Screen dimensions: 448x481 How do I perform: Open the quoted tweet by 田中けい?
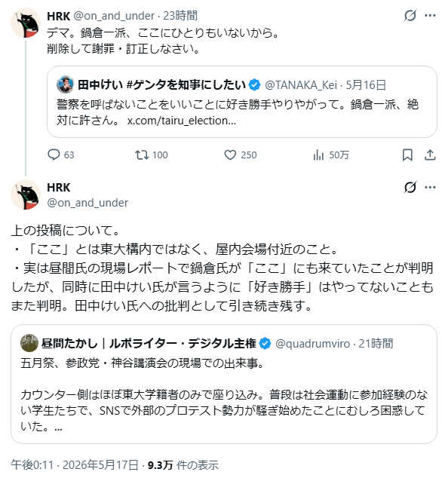click(x=242, y=102)
